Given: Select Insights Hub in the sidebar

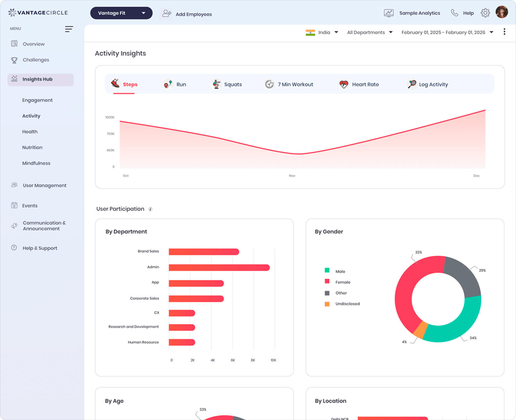Looking at the screenshot, I should tap(38, 79).
